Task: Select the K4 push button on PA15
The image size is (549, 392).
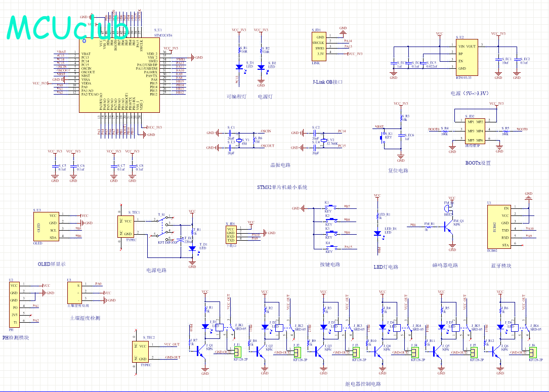Action: [331, 248]
